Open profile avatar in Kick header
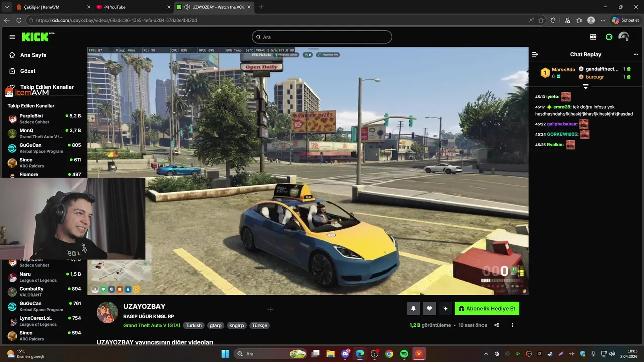The image size is (644, 362). tap(624, 37)
